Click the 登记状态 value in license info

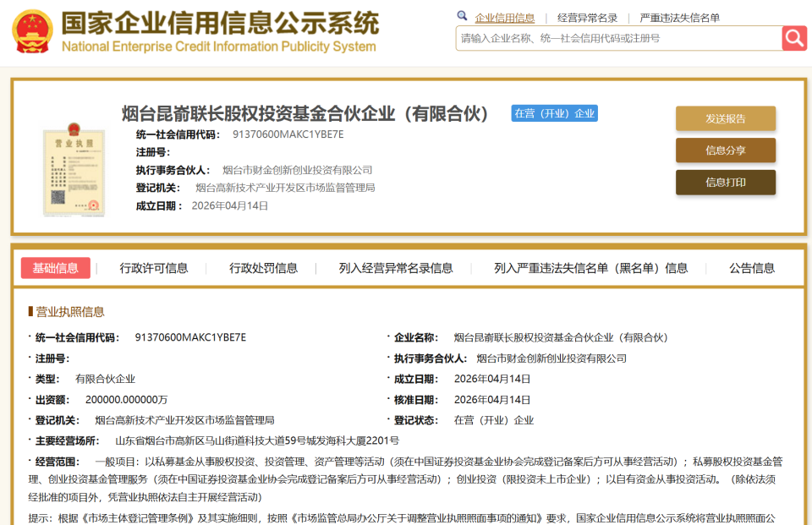[x=493, y=420]
